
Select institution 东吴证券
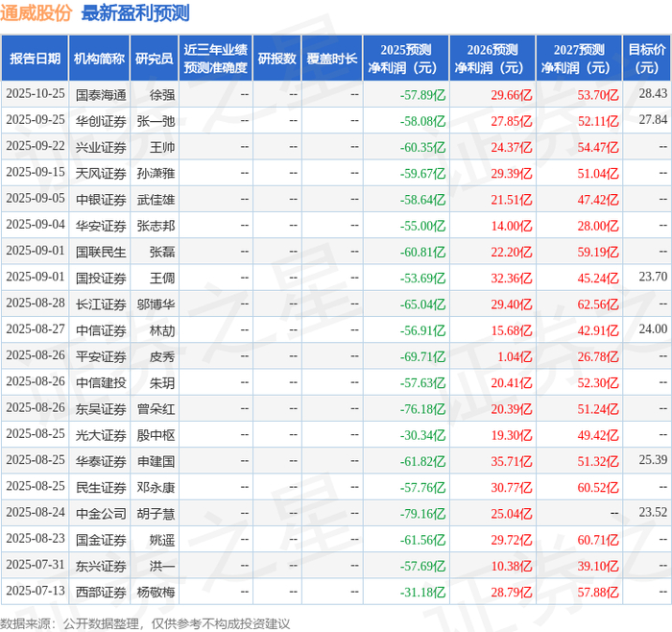[101, 409]
